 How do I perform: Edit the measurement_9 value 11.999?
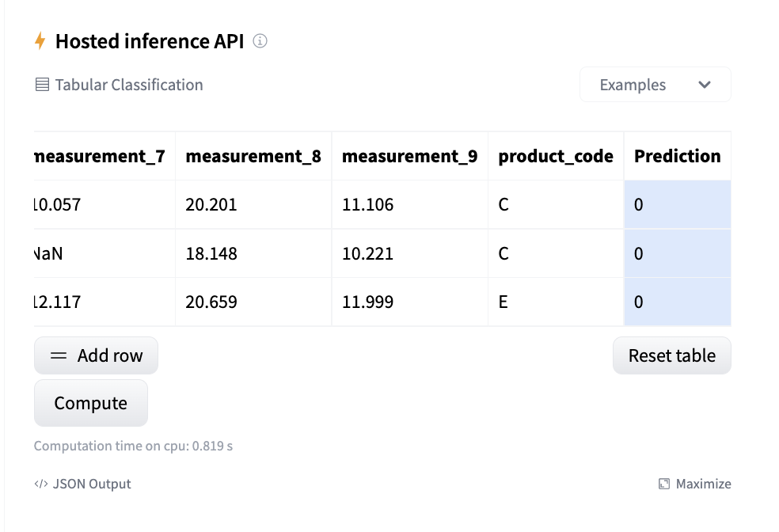click(409, 302)
